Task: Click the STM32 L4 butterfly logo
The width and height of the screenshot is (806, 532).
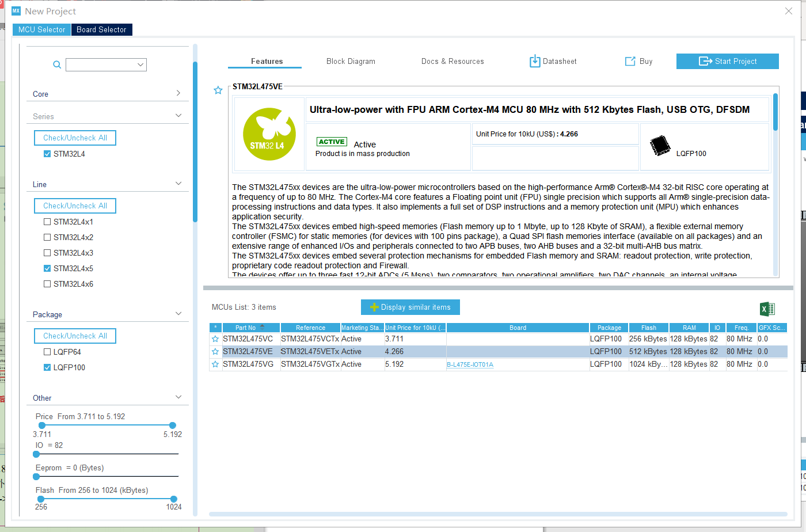Action: tap(269, 134)
